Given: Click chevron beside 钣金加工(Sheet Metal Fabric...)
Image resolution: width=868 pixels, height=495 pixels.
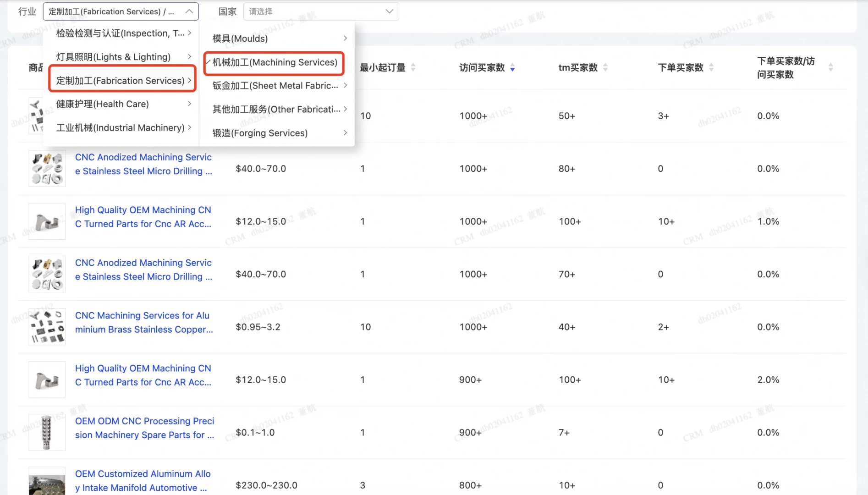Looking at the screenshot, I should click(345, 85).
